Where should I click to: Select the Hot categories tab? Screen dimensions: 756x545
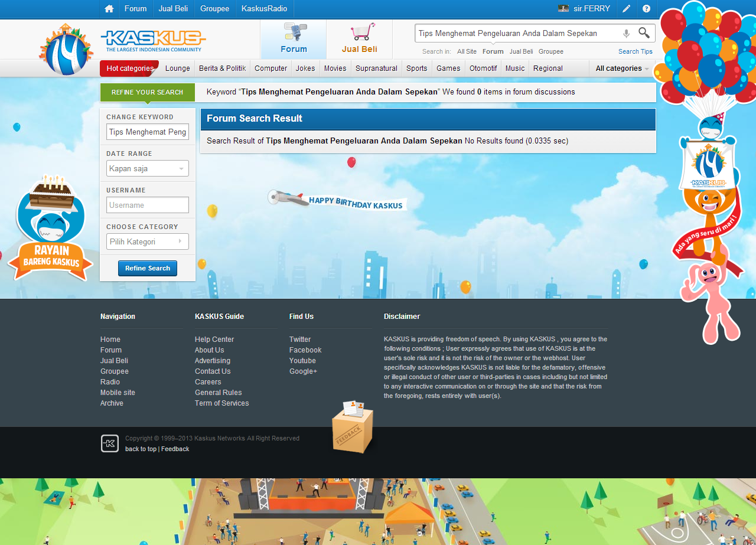130,68
